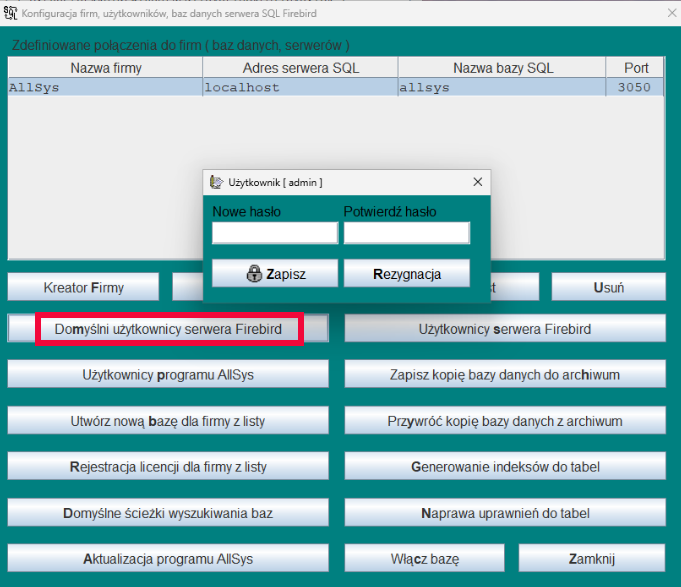Close the Użytkownik [ admin ] dialog
The width and height of the screenshot is (681, 587).
pos(477,182)
